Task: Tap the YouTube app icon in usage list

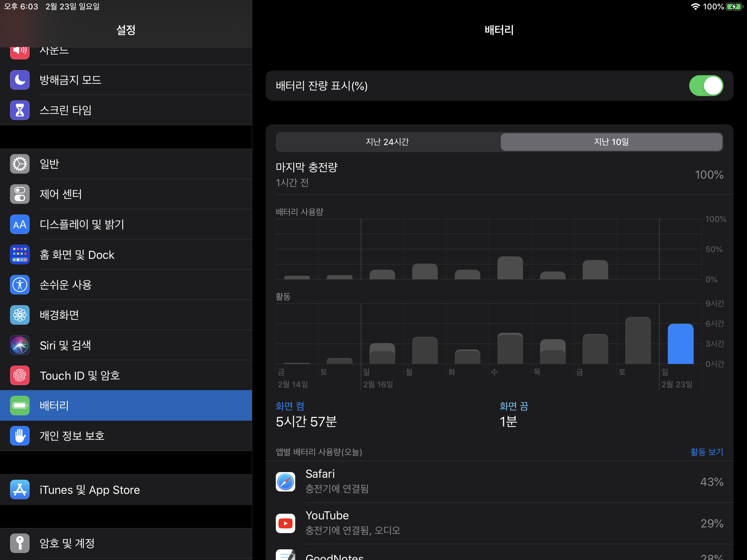Action: [285, 523]
